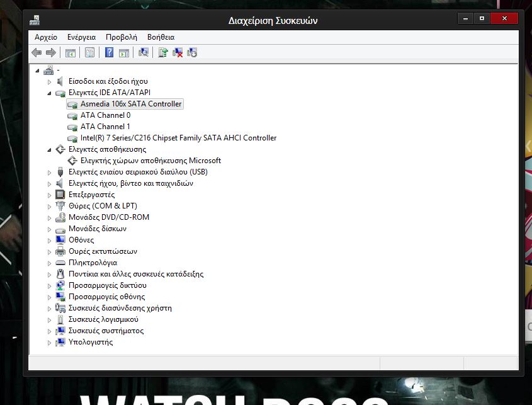Expand Ουρές εκτυπώσεων
The height and width of the screenshot is (405, 532).
pyautogui.click(x=49, y=252)
